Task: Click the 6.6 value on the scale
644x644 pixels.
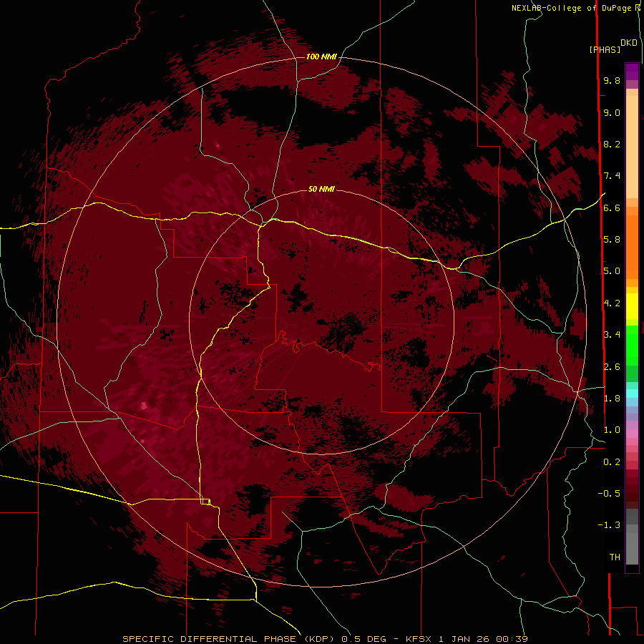Action: [x=612, y=208]
